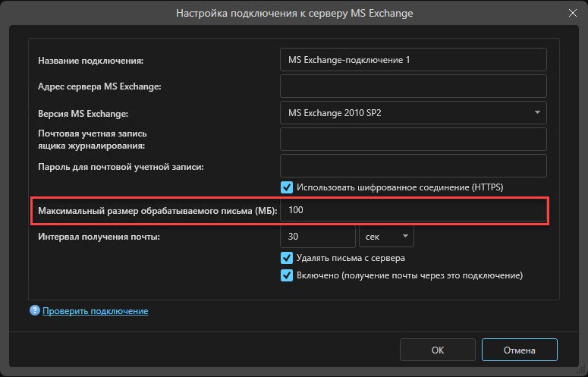The height and width of the screenshot is (377, 588).
Task: Click the 'Проверить подключение' link
Action: tap(96, 311)
